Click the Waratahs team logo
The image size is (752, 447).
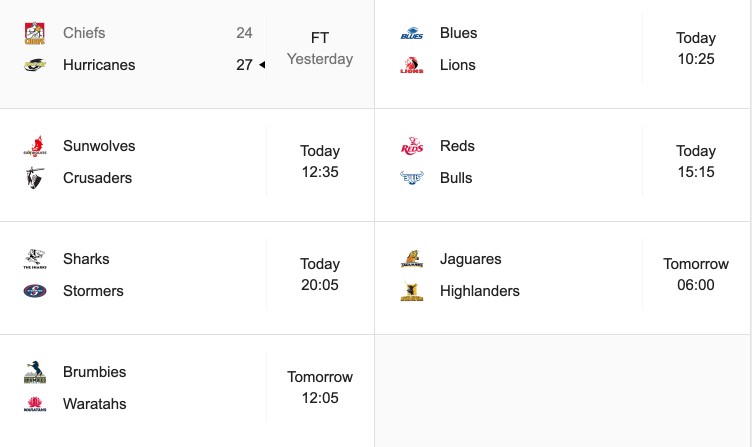click(35, 404)
